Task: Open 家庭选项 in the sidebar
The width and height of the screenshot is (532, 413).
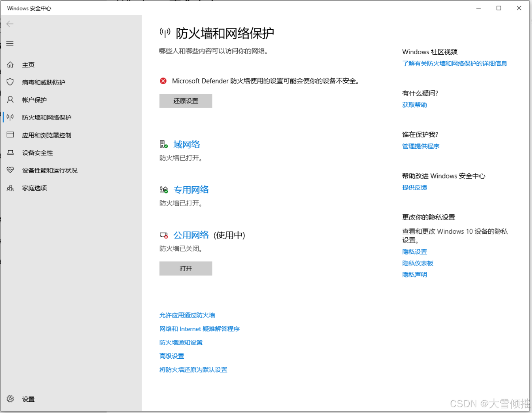Action: pos(34,188)
